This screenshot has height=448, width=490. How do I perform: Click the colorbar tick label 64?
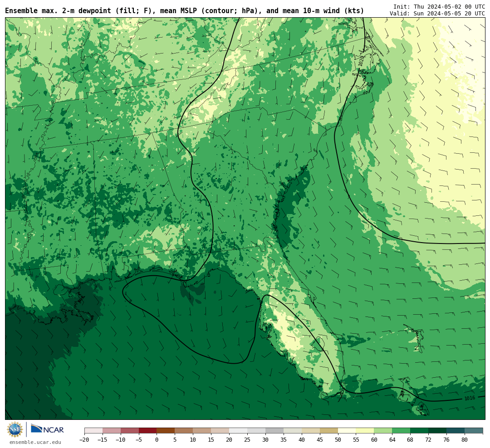(392, 440)
